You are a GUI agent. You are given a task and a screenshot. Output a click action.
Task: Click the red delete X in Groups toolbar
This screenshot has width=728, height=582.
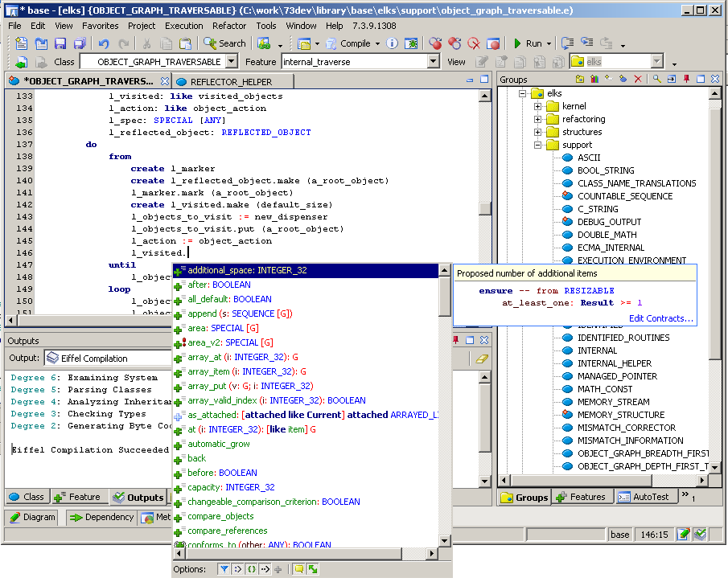pos(638,79)
